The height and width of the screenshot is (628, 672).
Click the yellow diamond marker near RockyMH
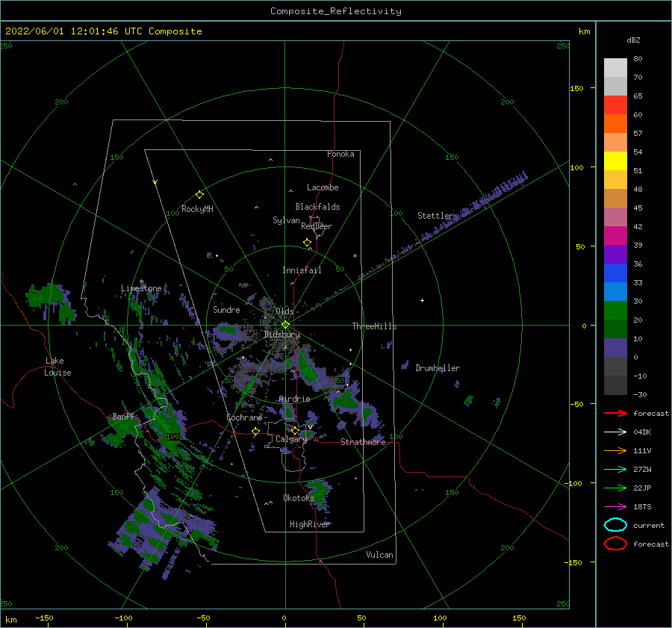coord(199,195)
